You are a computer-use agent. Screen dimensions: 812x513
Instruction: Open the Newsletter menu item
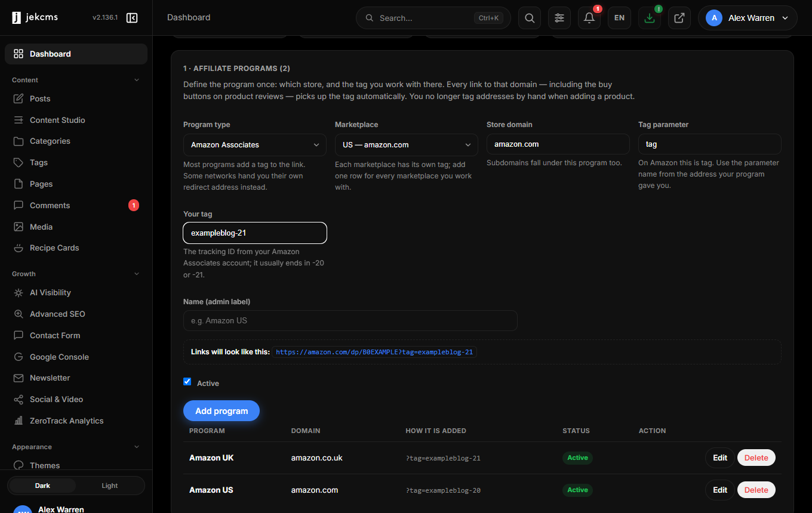coord(76,378)
